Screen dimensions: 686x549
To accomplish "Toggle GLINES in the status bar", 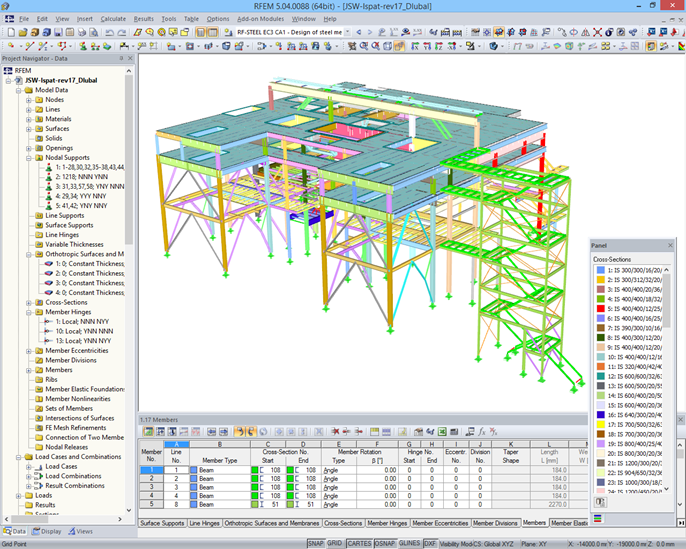I will pyautogui.click(x=410, y=544).
